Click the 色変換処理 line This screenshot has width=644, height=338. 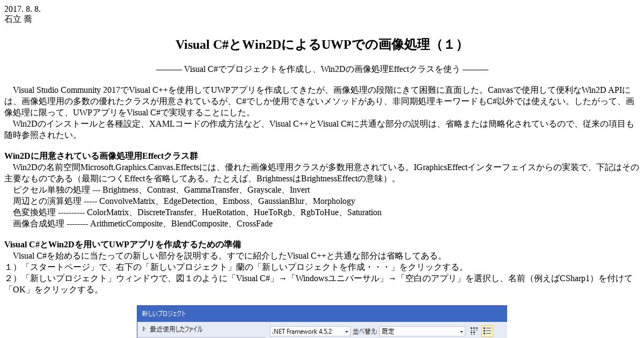click(x=197, y=212)
